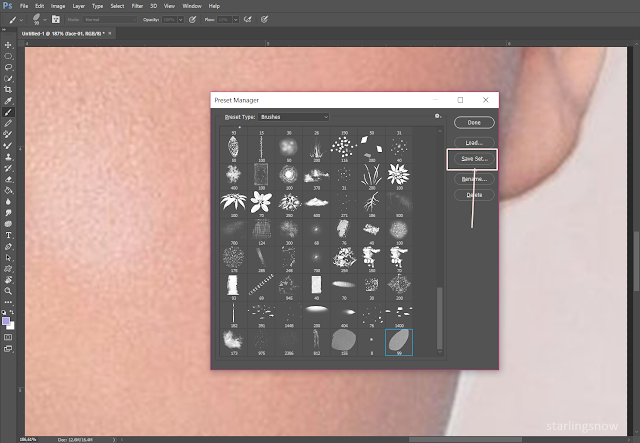Open the File menu
This screenshot has height=443, width=640.
[x=24, y=6]
